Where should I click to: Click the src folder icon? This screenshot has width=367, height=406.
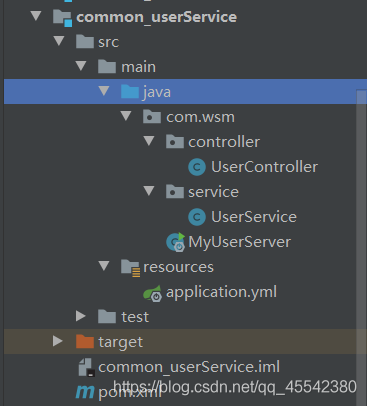(x=85, y=42)
